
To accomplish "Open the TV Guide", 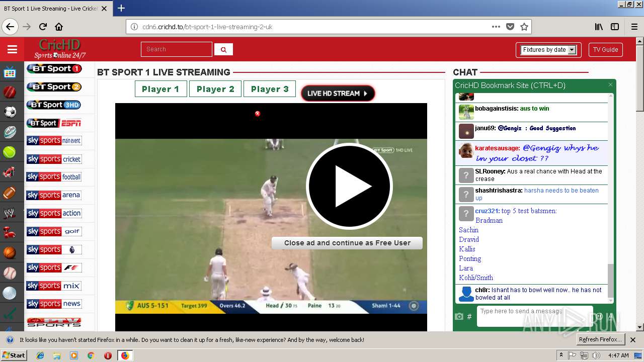I will pos(605,50).
